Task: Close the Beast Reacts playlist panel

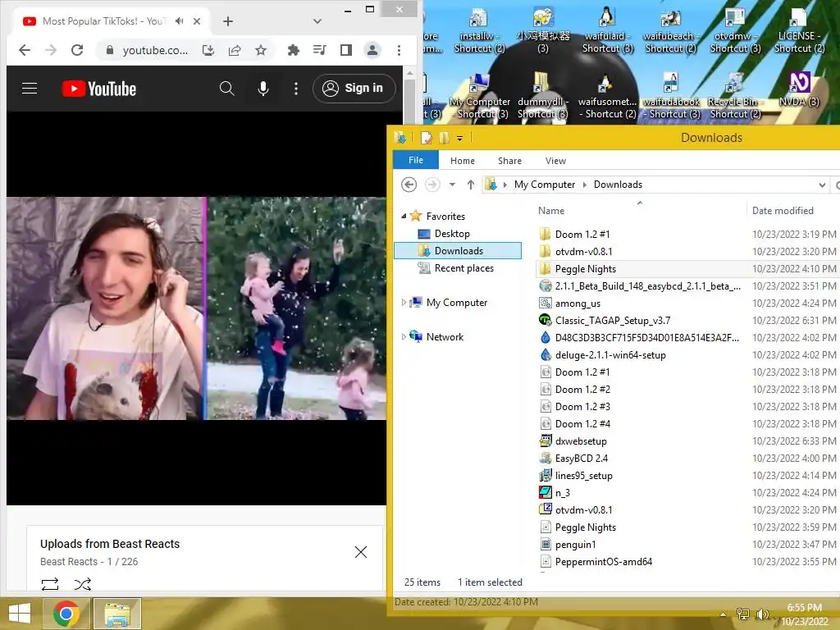Action: 361,552
